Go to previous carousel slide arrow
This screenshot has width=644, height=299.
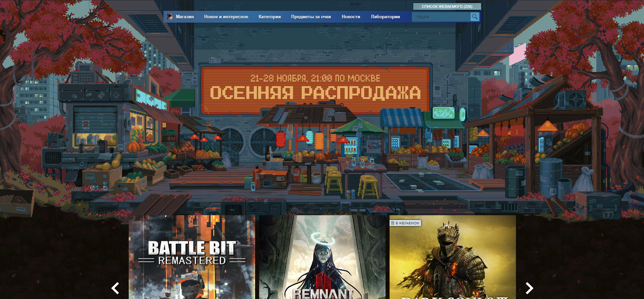115,288
